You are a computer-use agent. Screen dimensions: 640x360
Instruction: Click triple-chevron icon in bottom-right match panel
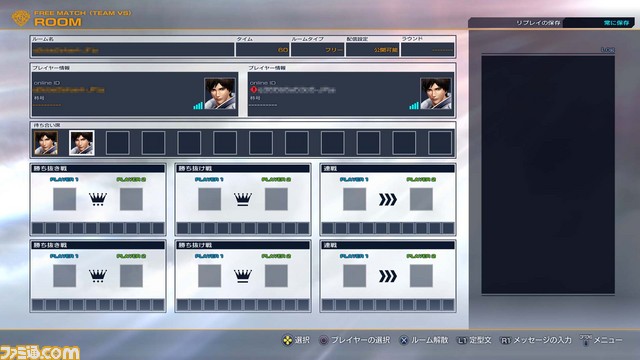388,276
